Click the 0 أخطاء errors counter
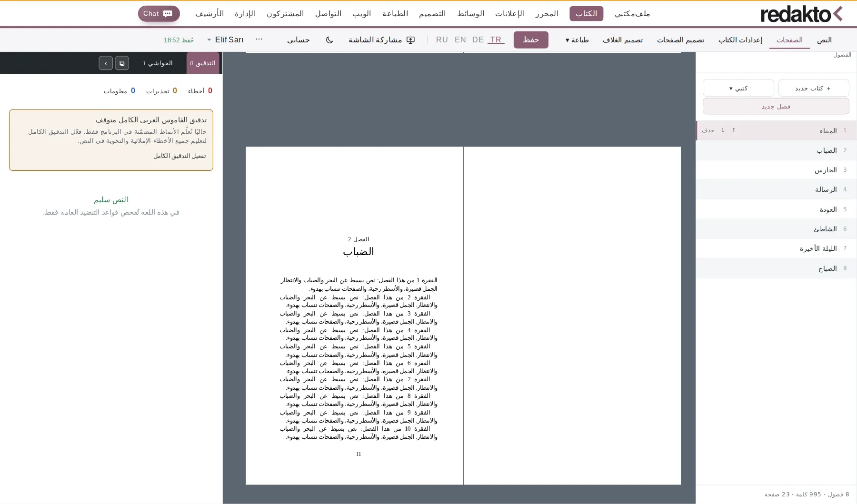This screenshot has width=857, height=504. (x=200, y=91)
